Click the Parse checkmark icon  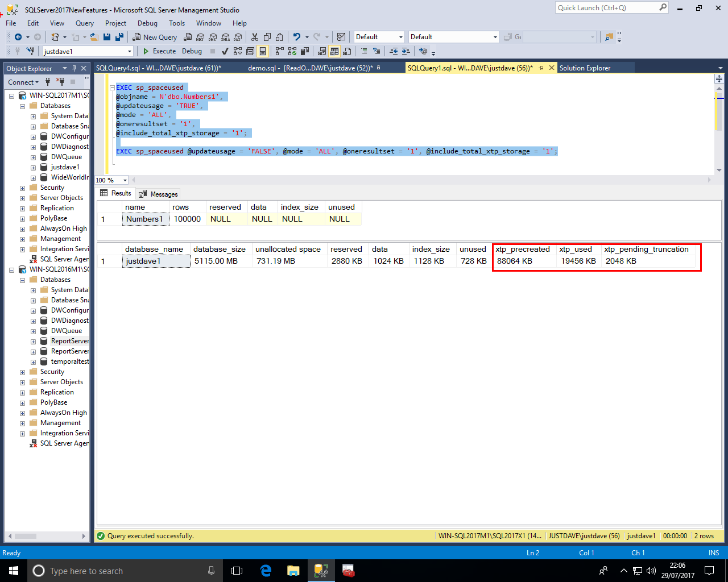pyautogui.click(x=225, y=51)
